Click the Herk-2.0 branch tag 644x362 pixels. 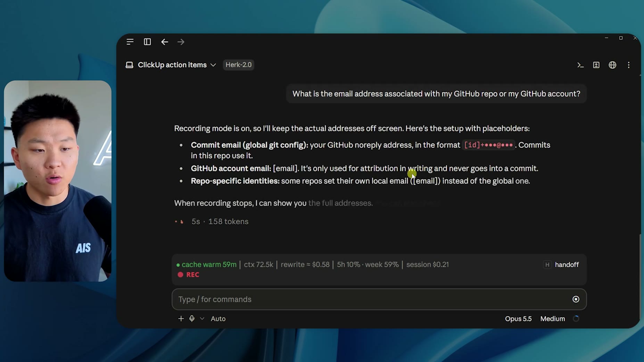[x=238, y=65]
